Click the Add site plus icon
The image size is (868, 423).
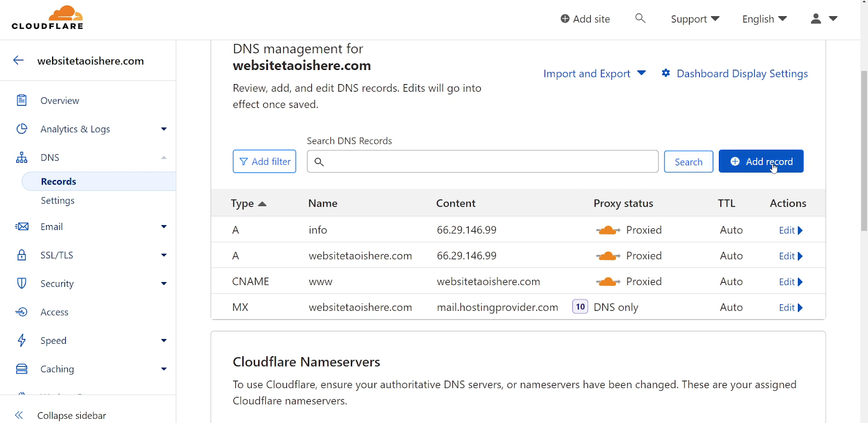(565, 19)
